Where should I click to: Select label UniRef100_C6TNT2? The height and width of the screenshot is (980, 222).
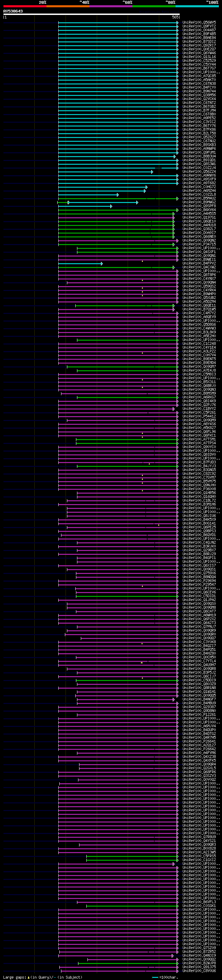coord(199,103)
